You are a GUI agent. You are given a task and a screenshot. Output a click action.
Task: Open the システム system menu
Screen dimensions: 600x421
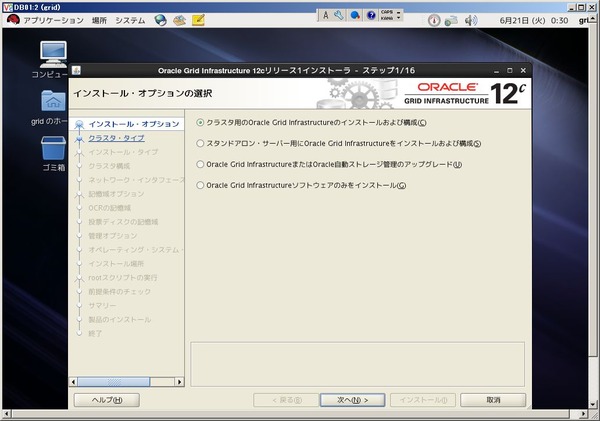click(x=130, y=20)
